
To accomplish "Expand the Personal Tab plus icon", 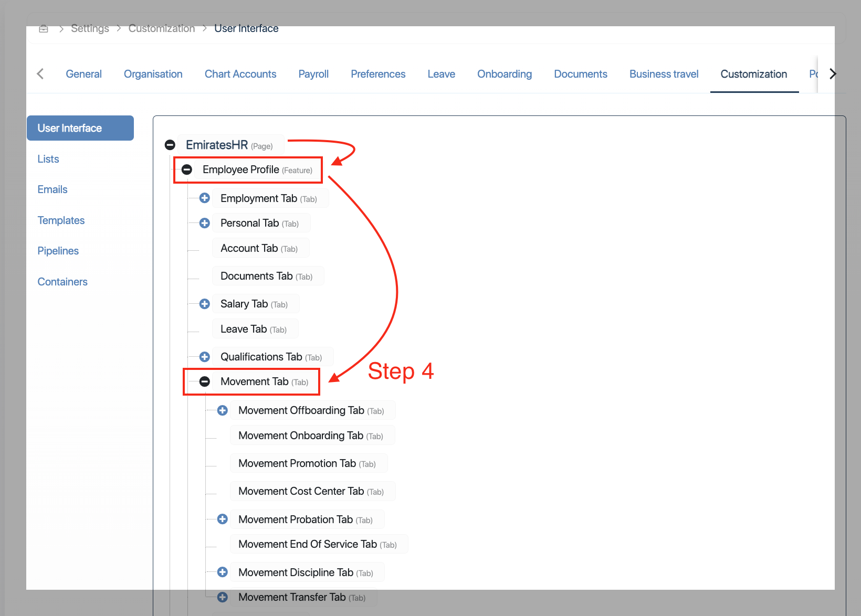I will [205, 223].
